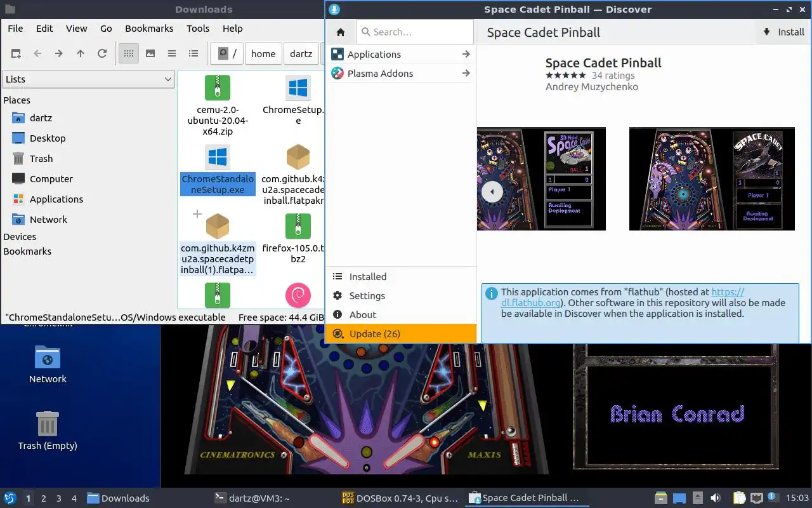Focus the DOSBox taskbar entry
This screenshot has height=508, width=812.
400,498
